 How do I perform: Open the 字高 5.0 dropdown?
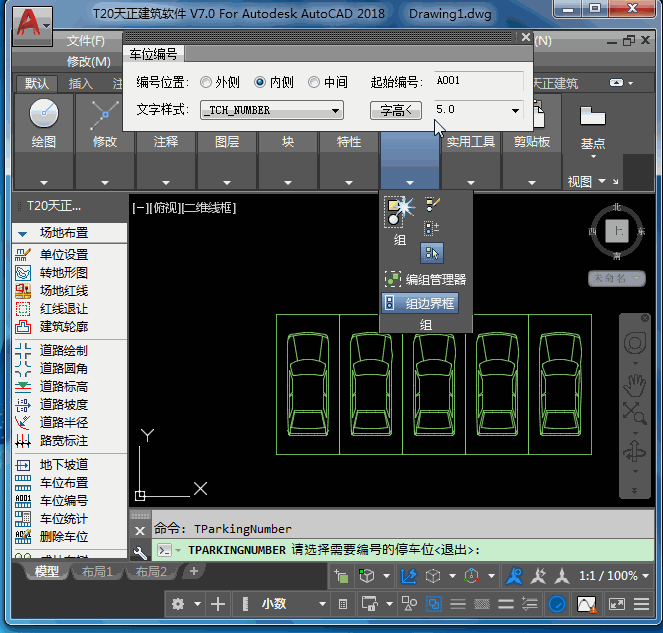tap(515, 110)
